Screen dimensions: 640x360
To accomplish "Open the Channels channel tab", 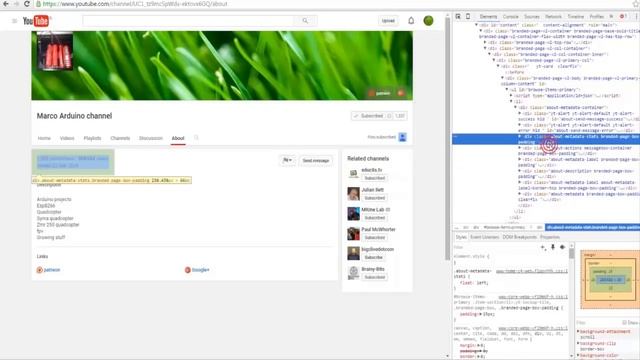I will pyautogui.click(x=120, y=138).
